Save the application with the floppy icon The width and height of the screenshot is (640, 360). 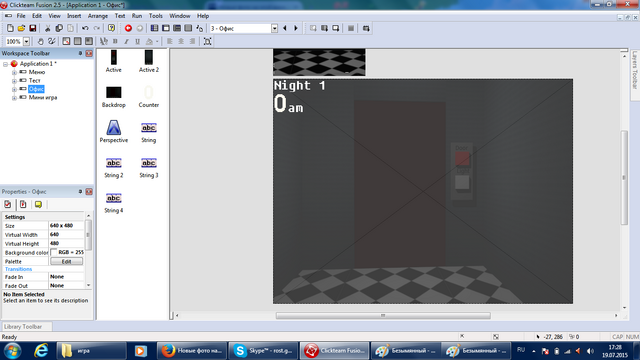pyautogui.click(x=33, y=28)
